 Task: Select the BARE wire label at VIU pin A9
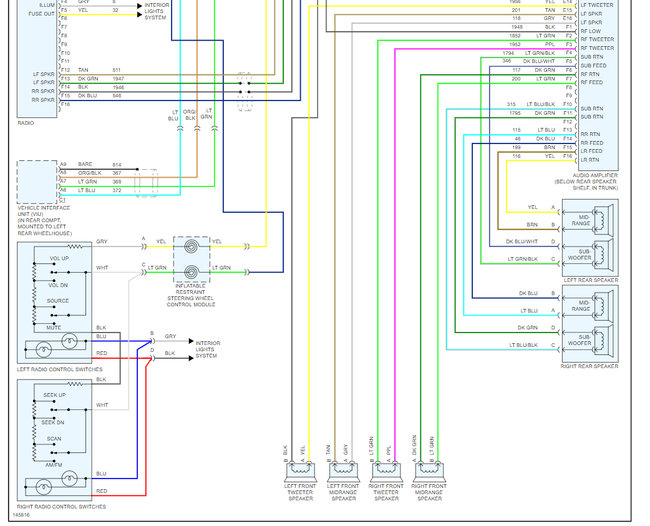pyautogui.click(x=85, y=164)
